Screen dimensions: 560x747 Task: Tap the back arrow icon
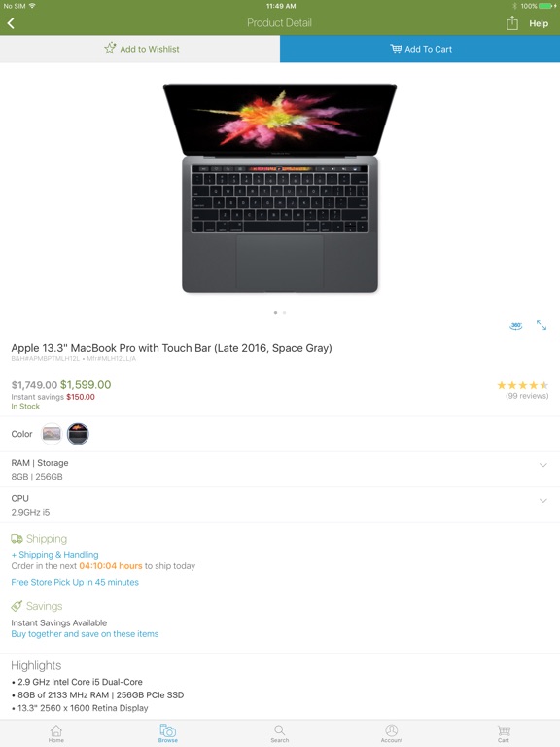[x=11, y=23]
